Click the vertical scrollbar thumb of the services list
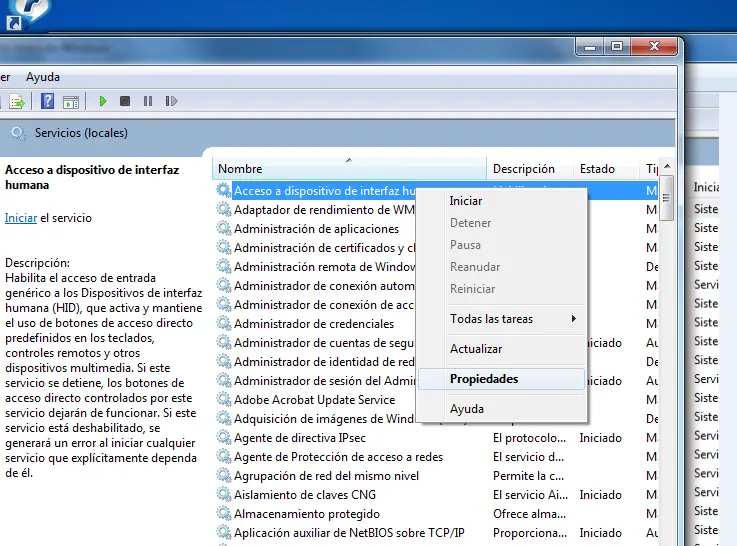 click(x=666, y=197)
